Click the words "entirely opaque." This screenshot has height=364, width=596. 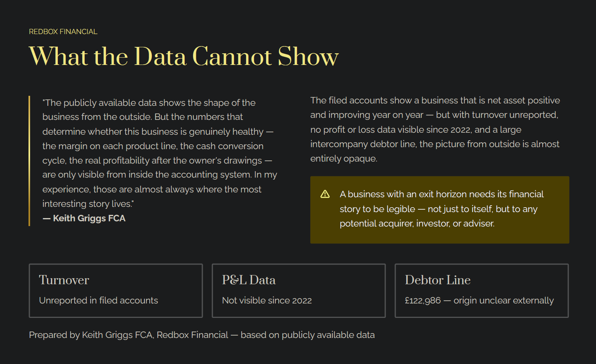pyautogui.click(x=344, y=159)
